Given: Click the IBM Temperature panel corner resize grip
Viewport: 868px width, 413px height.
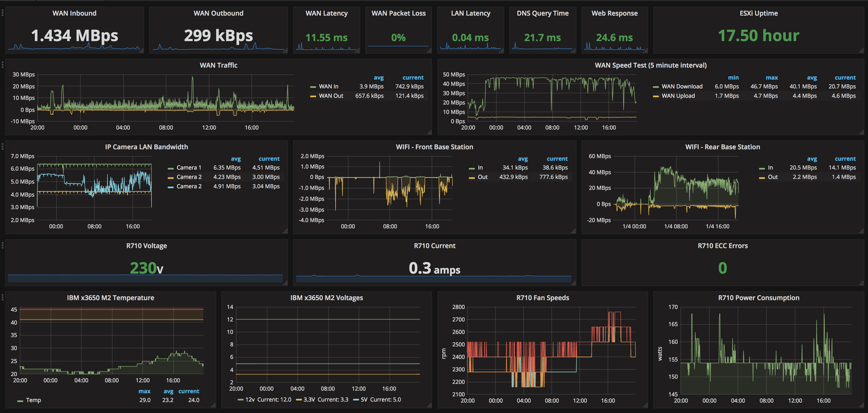Looking at the screenshot, I should pyautogui.click(x=213, y=405).
